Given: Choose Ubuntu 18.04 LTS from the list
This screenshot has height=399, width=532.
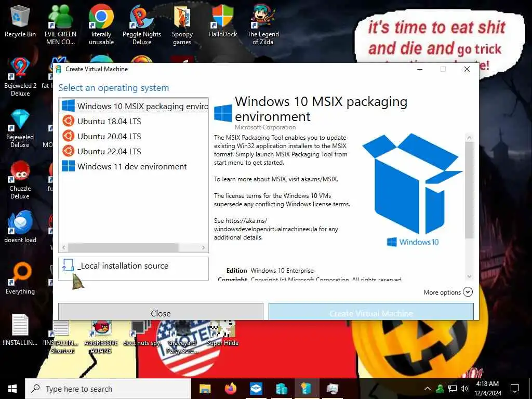Looking at the screenshot, I should pos(134,121).
